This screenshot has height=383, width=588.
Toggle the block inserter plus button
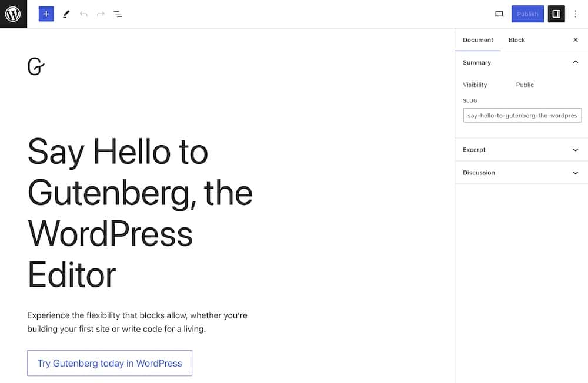coord(46,14)
